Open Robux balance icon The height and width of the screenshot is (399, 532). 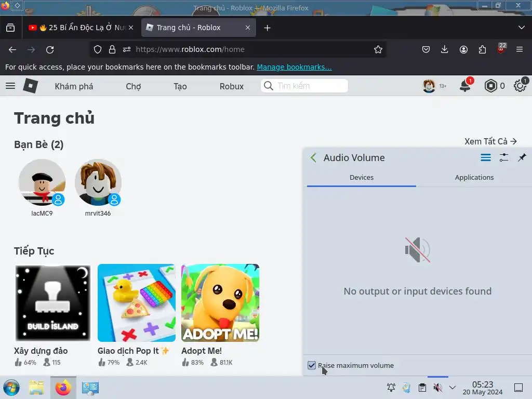pyautogui.click(x=490, y=86)
